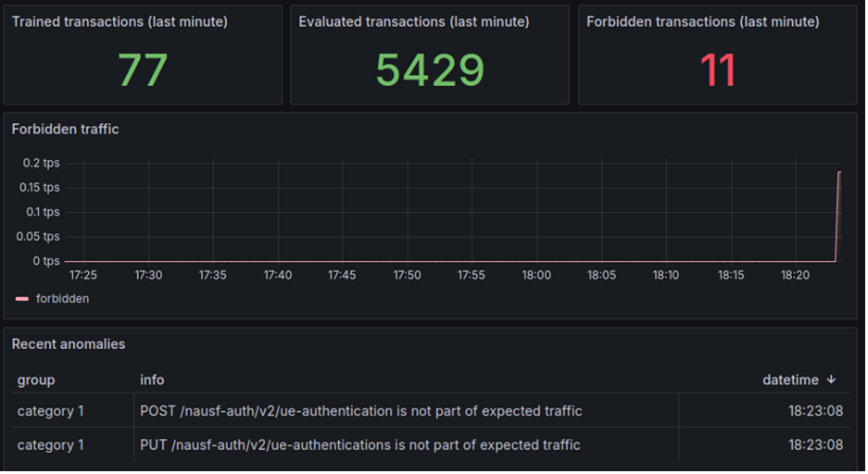Viewport: 868px width, 474px height.
Task: Click the 18:23:08 datetime in second row
Action: click(x=816, y=444)
